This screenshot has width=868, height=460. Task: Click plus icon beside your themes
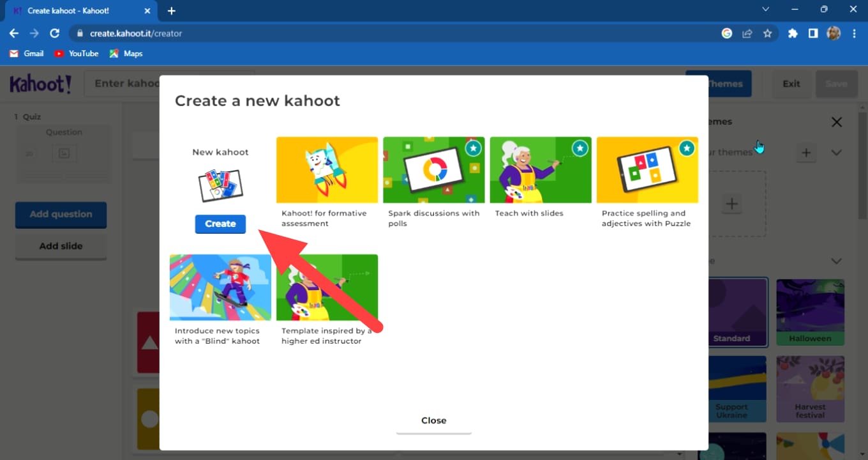[806, 153]
